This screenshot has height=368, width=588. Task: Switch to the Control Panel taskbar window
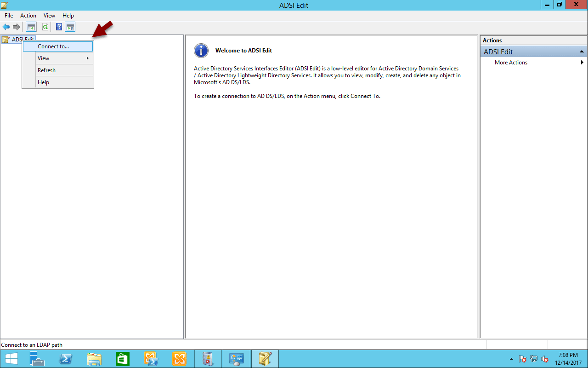(x=237, y=359)
